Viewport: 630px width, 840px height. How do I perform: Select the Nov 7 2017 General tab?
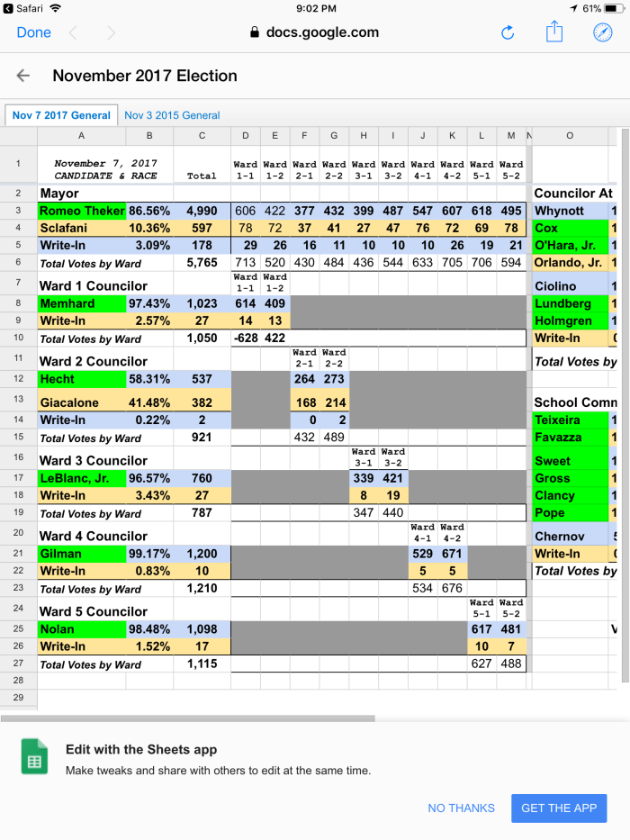point(62,115)
